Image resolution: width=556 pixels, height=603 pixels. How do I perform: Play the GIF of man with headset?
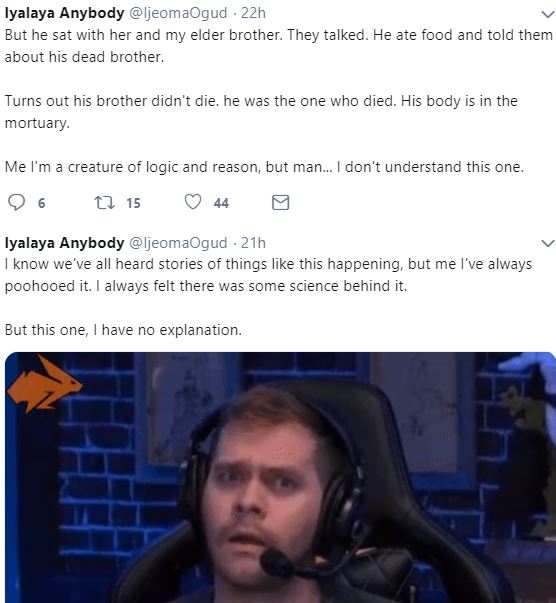coord(280,477)
